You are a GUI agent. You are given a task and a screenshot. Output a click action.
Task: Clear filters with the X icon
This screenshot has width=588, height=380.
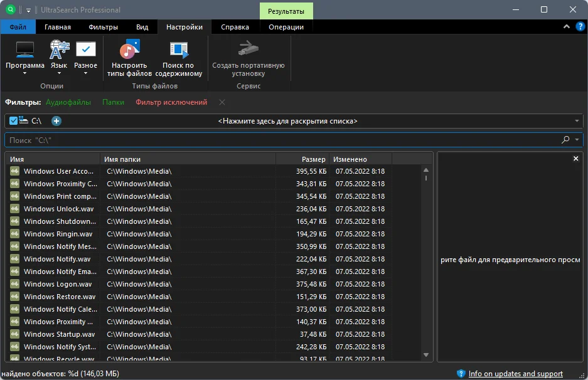(x=222, y=102)
